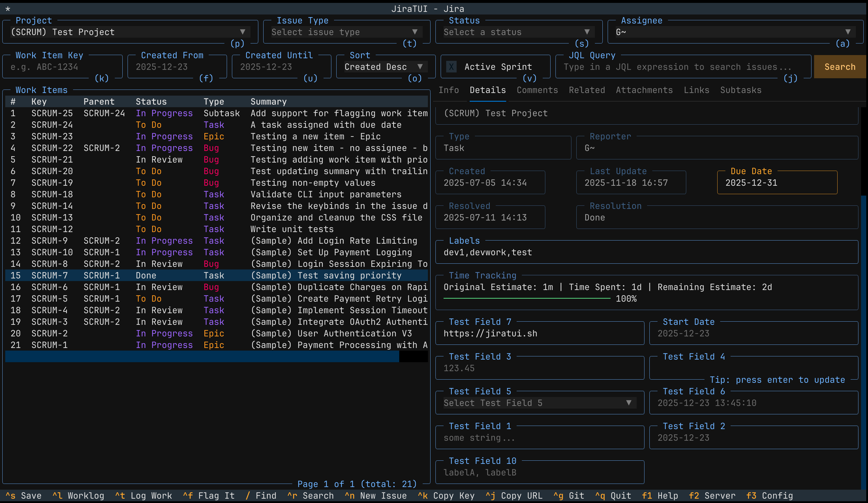
Task: Select the Details tab
Action: (x=488, y=90)
